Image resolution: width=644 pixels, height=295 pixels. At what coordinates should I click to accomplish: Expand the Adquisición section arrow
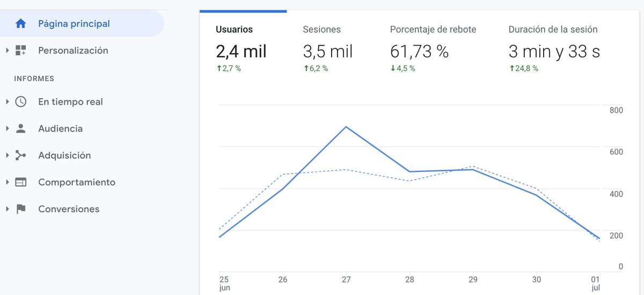click(8, 155)
